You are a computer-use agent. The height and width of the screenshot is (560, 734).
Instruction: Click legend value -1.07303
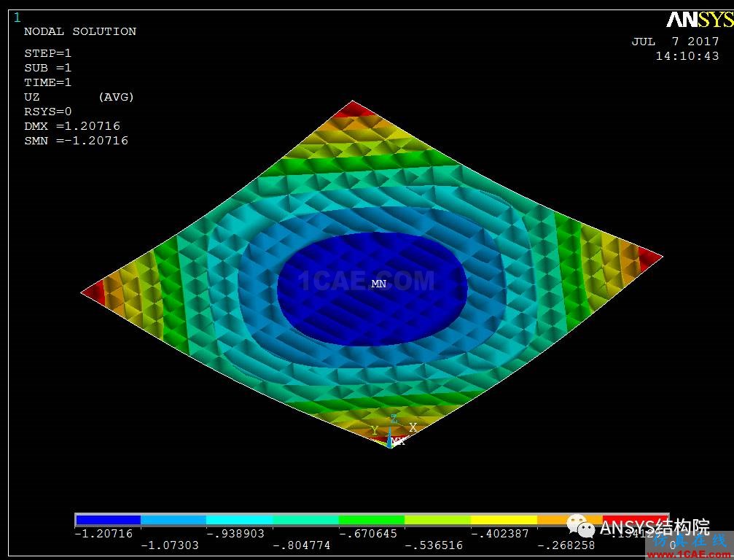click(169, 545)
